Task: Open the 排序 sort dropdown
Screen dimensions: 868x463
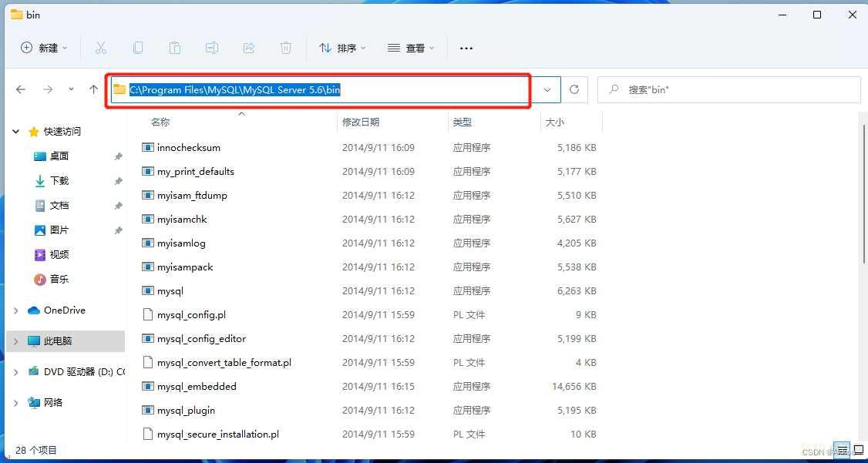Action: click(x=343, y=48)
